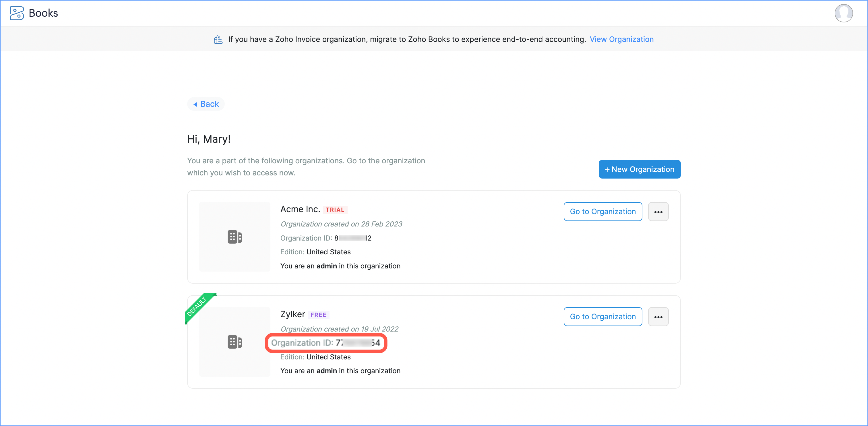Click Acme Inc. organization building icon

coord(235,237)
